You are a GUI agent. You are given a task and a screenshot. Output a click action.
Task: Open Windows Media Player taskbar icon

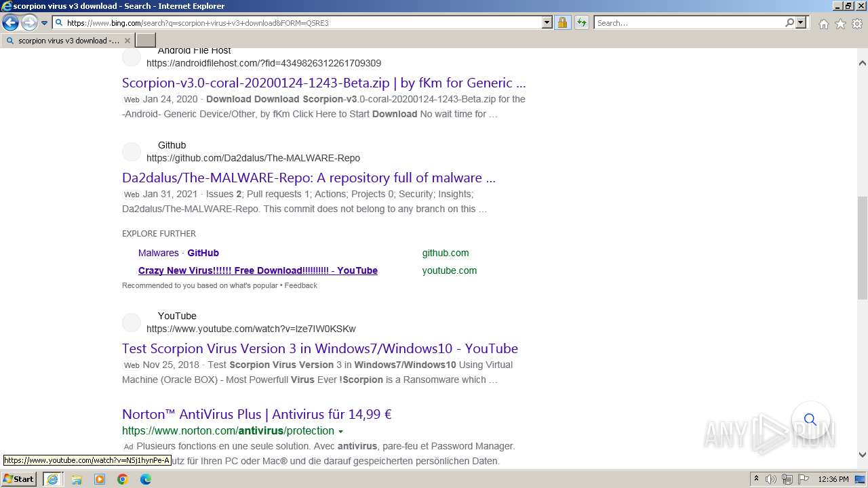click(x=100, y=479)
